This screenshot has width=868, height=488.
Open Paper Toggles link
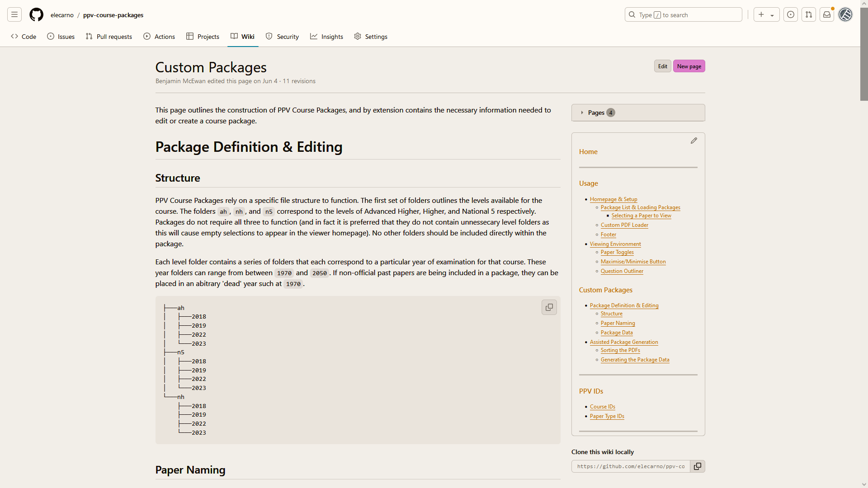[x=617, y=252]
